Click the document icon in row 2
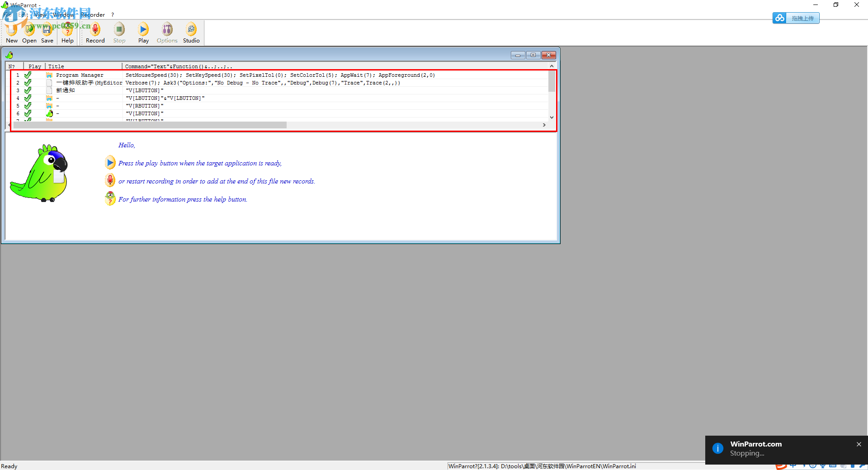The image size is (868, 470). pos(49,83)
